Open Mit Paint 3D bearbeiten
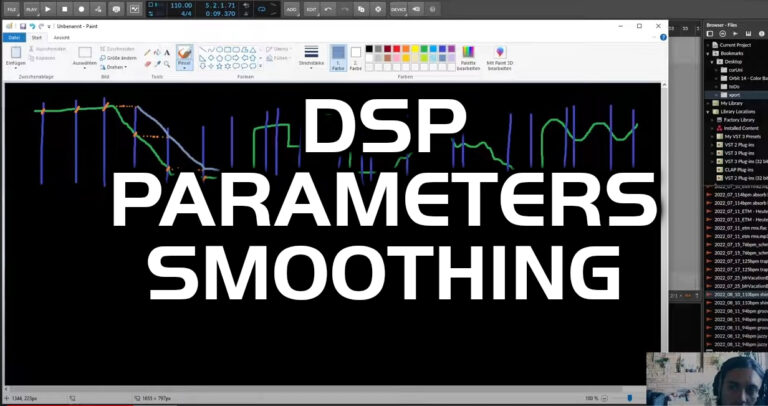This screenshot has width=768, height=406. (x=500, y=56)
